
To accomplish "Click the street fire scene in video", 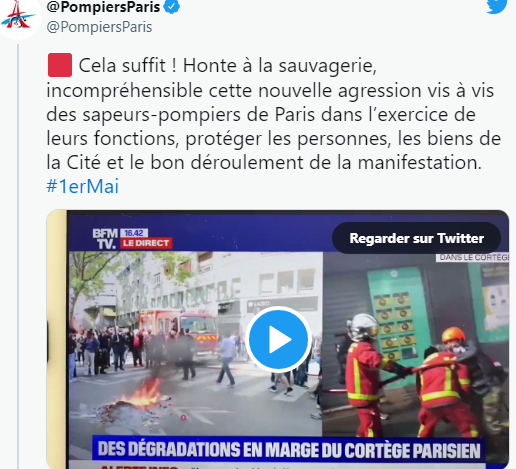I will pos(195,344).
